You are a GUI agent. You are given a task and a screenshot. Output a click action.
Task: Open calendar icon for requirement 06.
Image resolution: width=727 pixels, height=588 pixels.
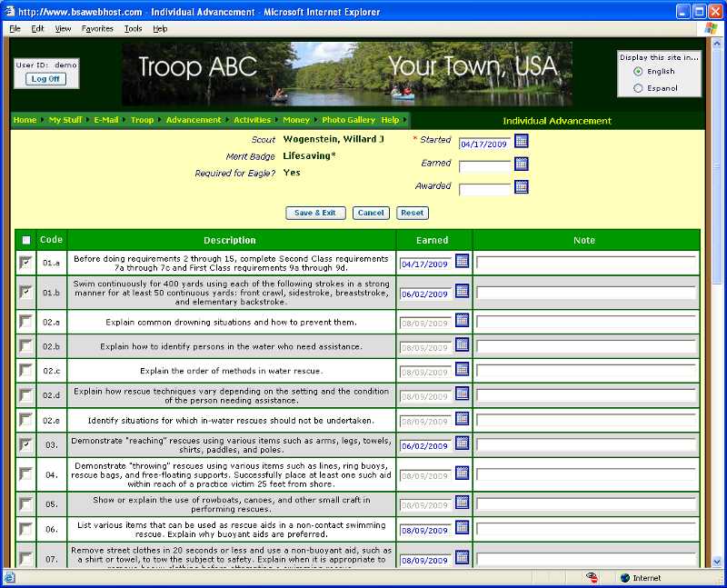click(x=462, y=527)
